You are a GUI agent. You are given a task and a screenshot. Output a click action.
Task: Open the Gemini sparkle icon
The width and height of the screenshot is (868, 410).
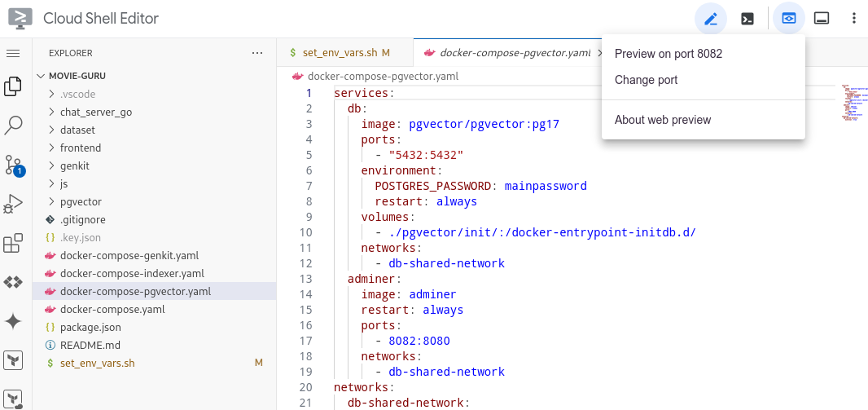point(13,321)
